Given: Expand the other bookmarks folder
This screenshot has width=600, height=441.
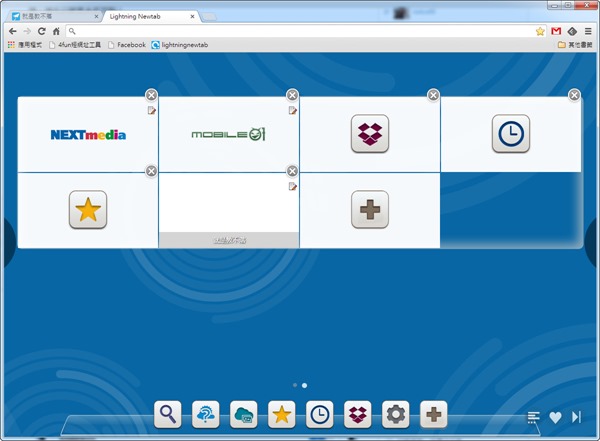Looking at the screenshot, I should click(x=575, y=45).
